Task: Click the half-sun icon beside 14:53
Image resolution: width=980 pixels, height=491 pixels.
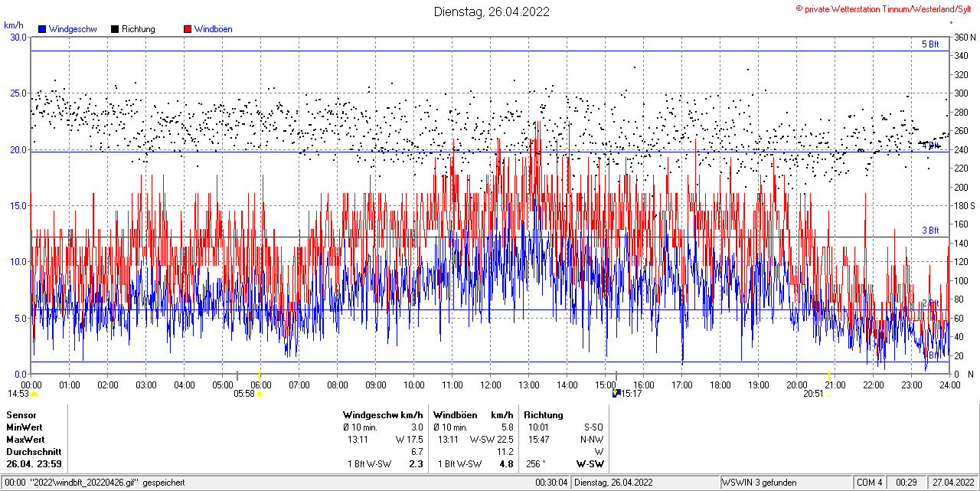Action: tap(34, 394)
